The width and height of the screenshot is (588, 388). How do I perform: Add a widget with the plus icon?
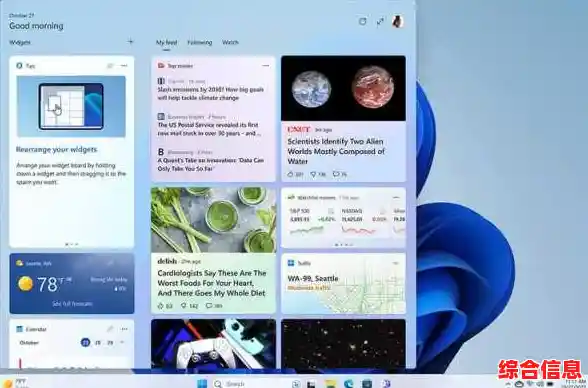click(x=130, y=42)
